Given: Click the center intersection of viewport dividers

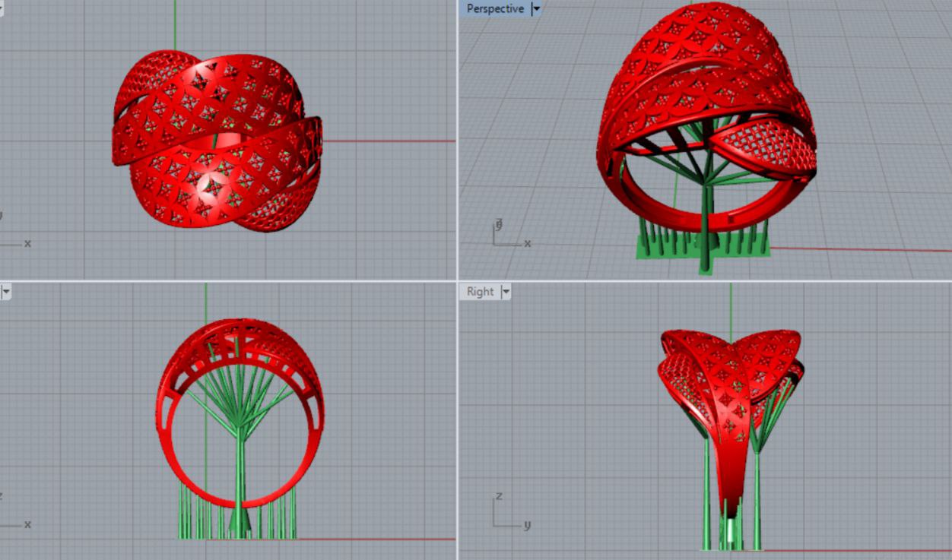Looking at the screenshot, I should [457, 280].
